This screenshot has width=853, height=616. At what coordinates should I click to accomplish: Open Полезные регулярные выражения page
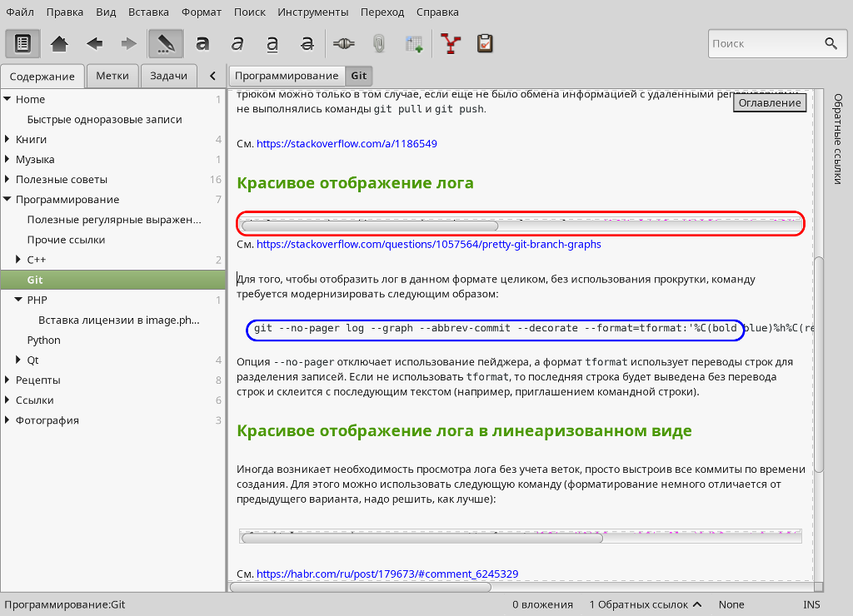click(114, 220)
